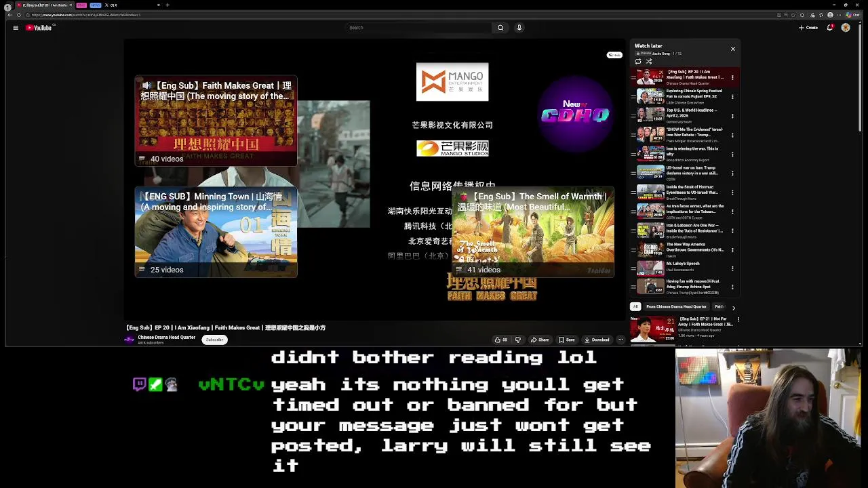
Task: Open the YouTube account avatar menu
Action: 846,28
